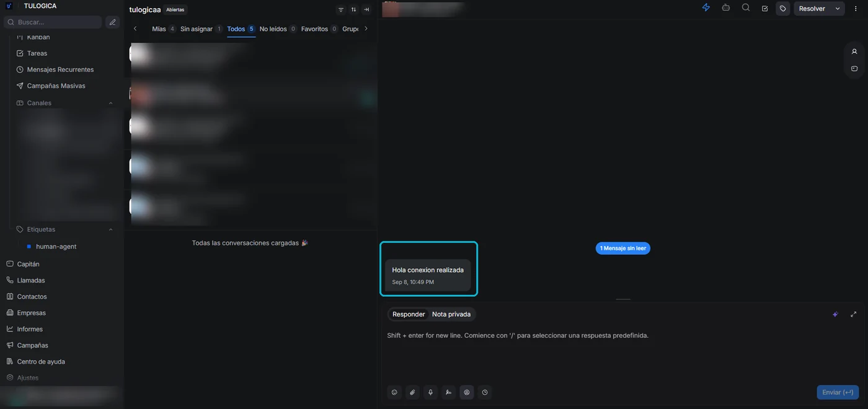The width and height of the screenshot is (868, 409).
Task: Open the three-dot more options menu
Action: [856, 9]
